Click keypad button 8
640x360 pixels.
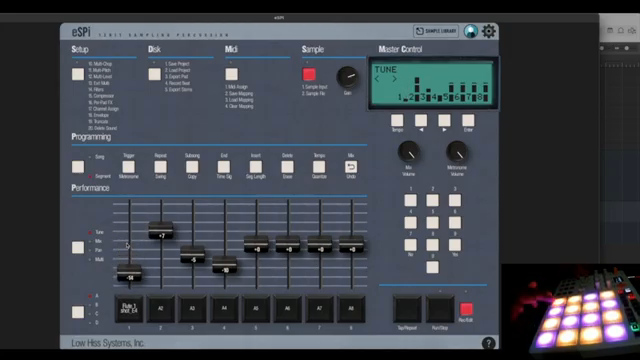tap(433, 245)
